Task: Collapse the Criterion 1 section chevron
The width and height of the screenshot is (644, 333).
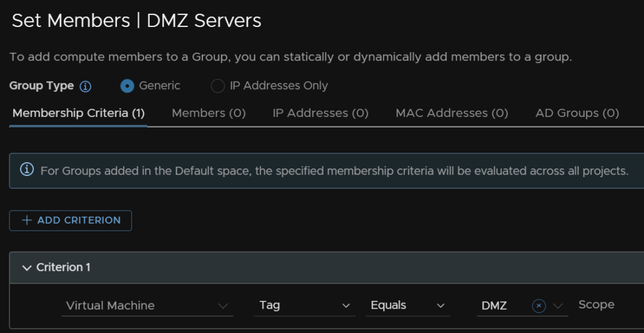Action: (26, 268)
